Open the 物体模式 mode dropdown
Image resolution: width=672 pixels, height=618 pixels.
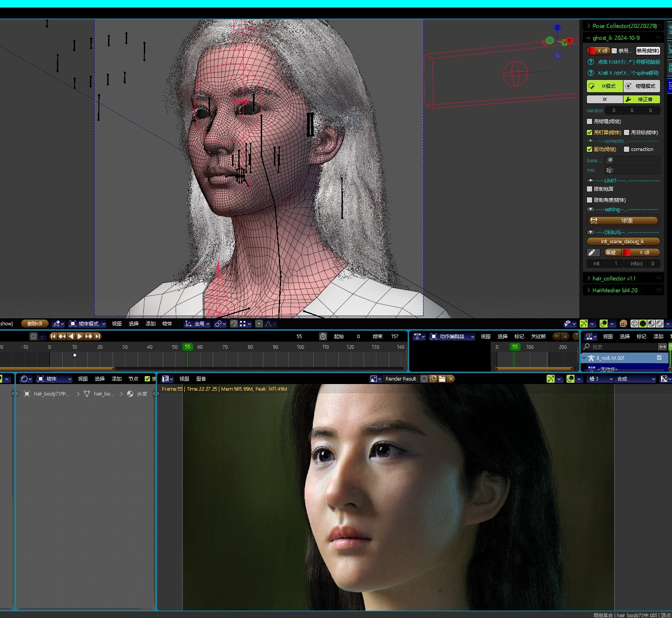[x=88, y=324]
